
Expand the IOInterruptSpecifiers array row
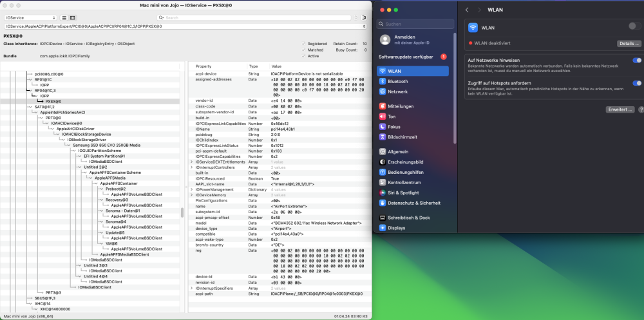pos(191,288)
